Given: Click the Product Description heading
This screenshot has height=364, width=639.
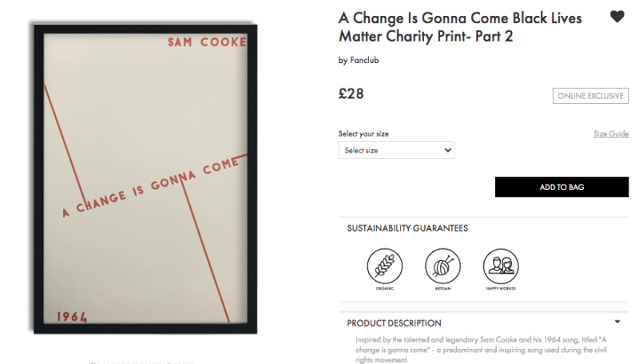Looking at the screenshot, I should point(394,323).
